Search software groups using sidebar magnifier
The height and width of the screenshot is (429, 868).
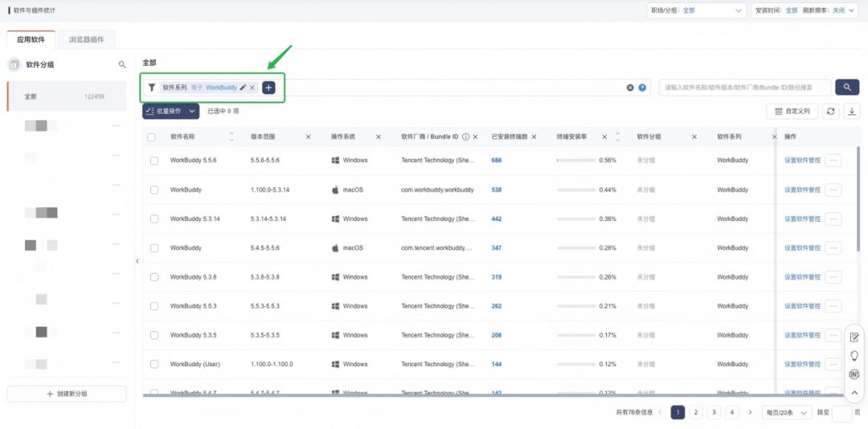(122, 65)
